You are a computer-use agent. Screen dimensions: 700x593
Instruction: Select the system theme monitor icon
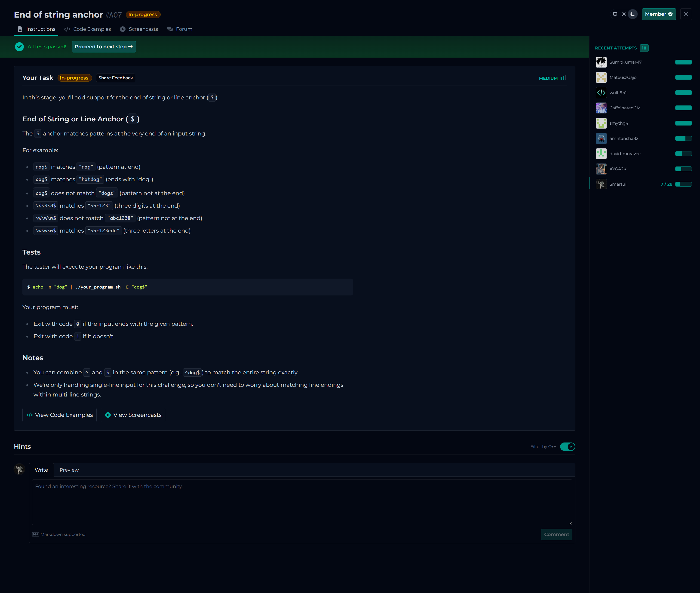coord(615,14)
